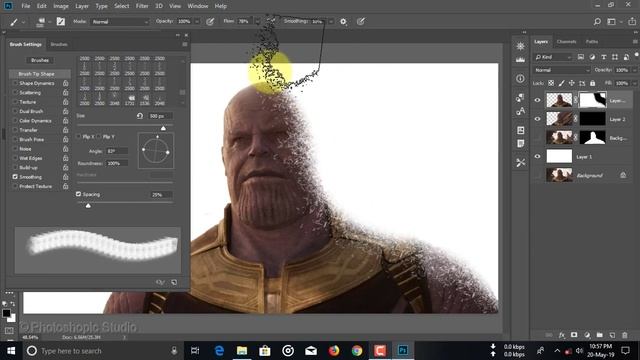Lock image pixels brush icon
The height and width of the screenshot is (360, 640).
click(562, 83)
